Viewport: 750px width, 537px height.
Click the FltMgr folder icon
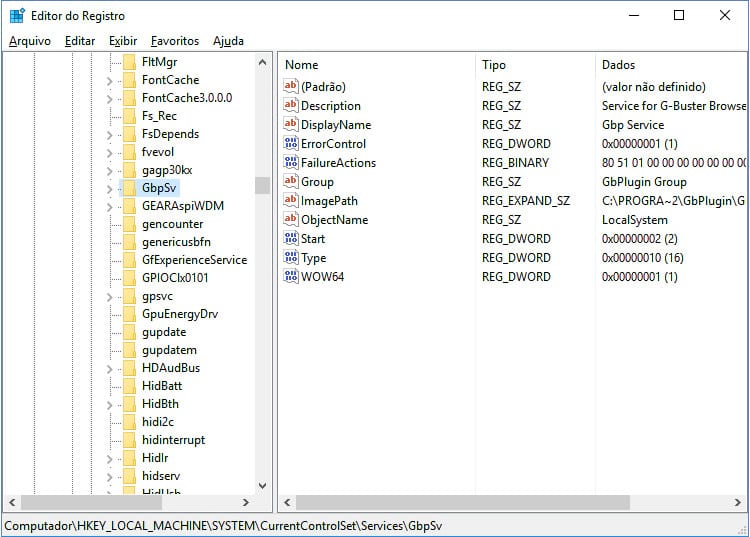point(130,62)
